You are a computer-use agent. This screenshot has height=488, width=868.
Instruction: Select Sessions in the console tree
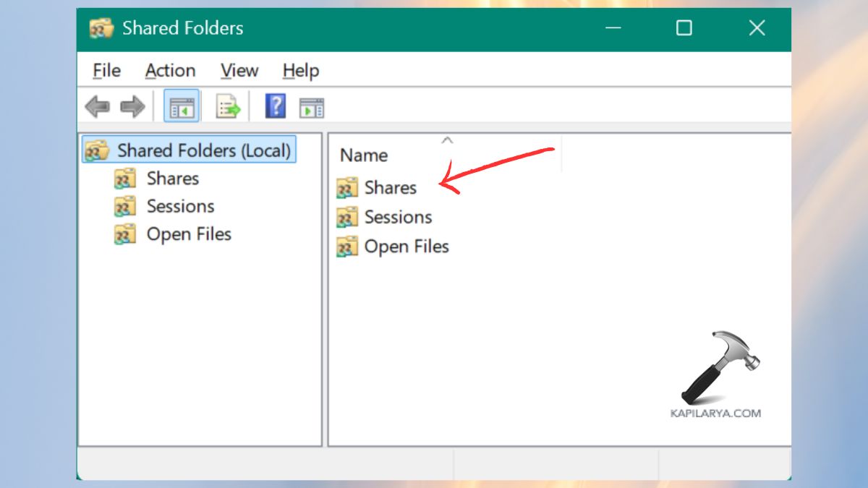[x=180, y=206]
